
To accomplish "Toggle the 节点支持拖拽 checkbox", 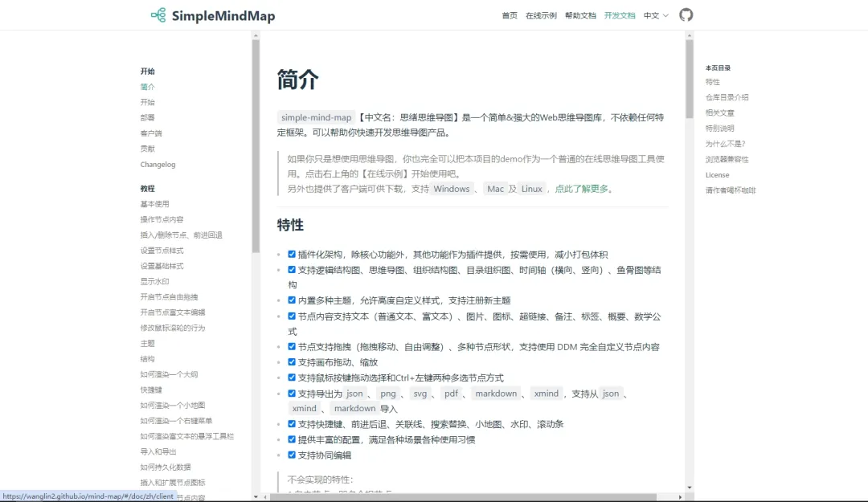I will 292,346.
